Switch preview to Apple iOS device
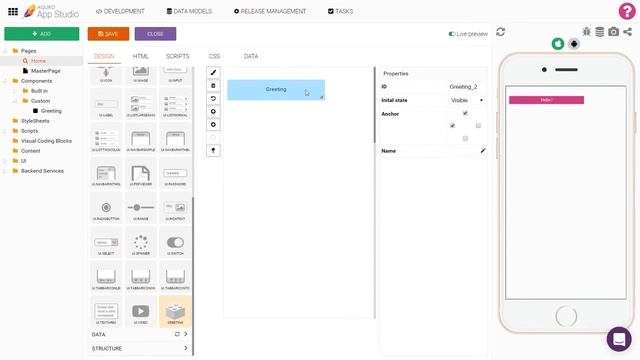640x360 pixels. coord(558,44)
